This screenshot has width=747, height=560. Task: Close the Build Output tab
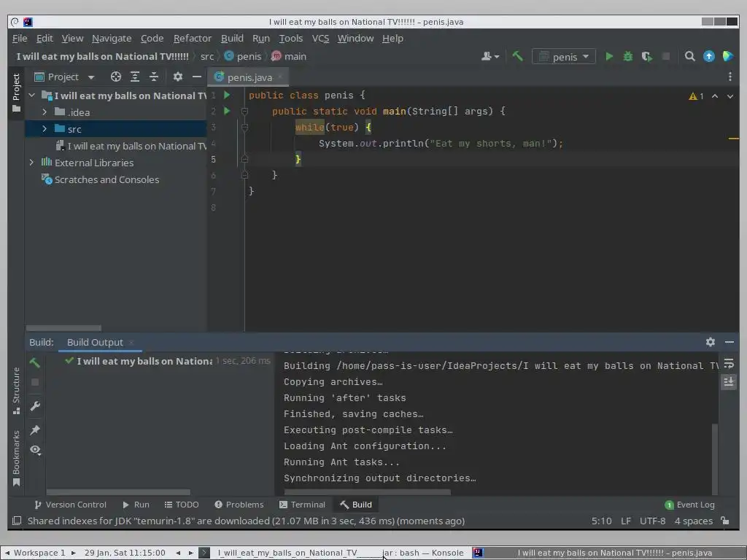point(131,343)
